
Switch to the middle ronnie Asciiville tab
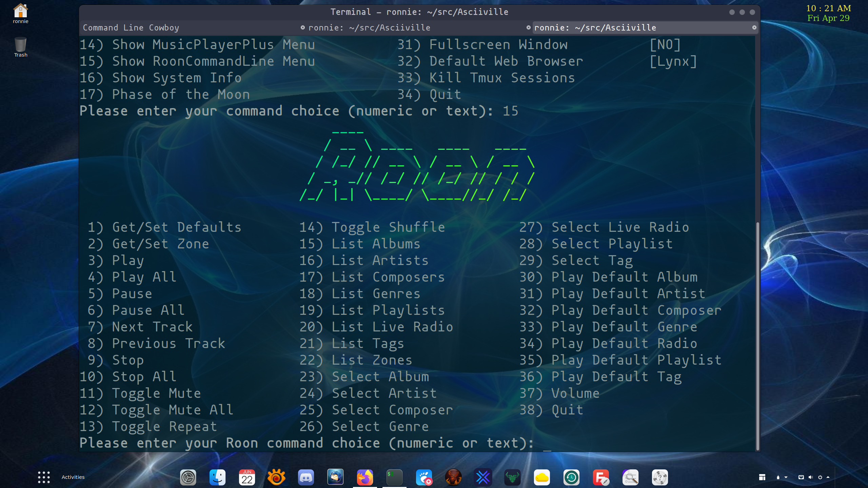point(369,28)
